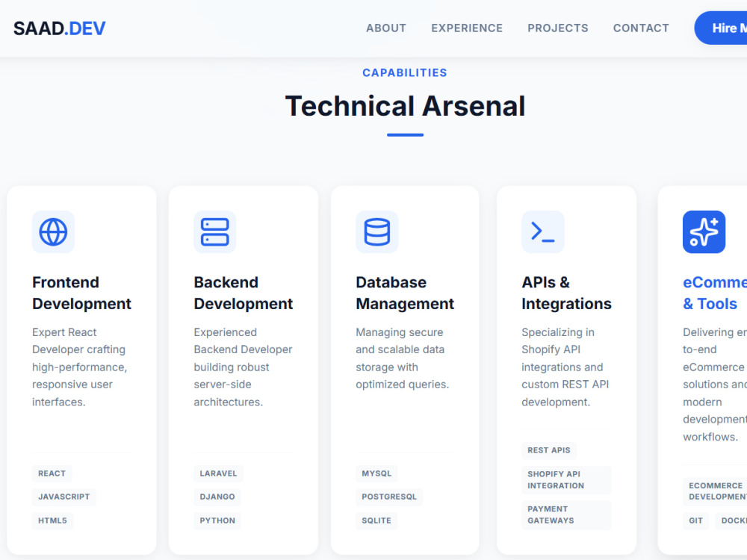Select the Frontend Development heading
The width and height of the screenshot is (747, 560).
pos(81,293)
